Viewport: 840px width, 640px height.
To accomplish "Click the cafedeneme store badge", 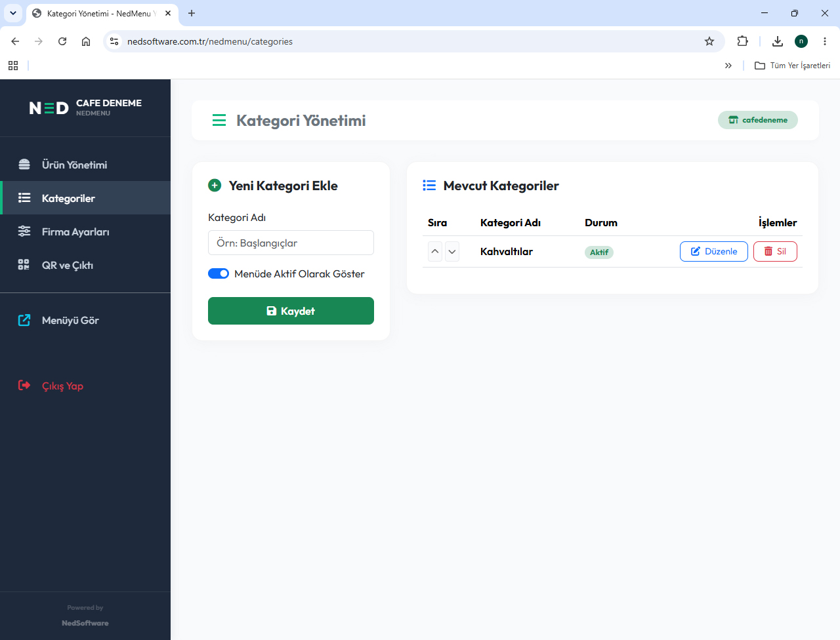I will 758,120.
